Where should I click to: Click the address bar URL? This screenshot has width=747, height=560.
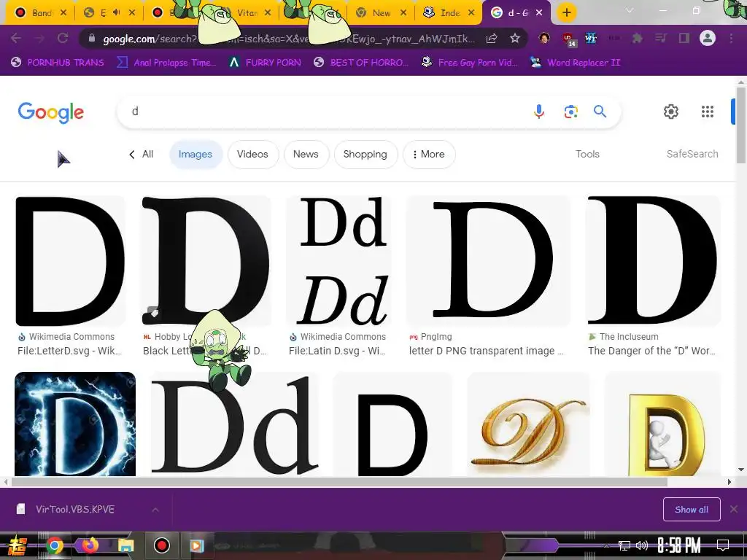tap(288, 39)
